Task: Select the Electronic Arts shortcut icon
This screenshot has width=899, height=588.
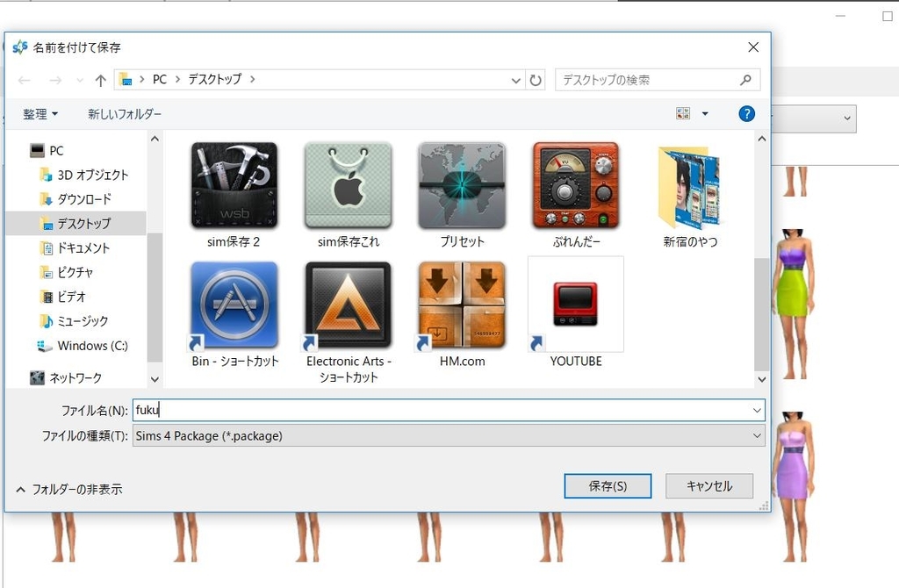Action: tap(348, 305)
